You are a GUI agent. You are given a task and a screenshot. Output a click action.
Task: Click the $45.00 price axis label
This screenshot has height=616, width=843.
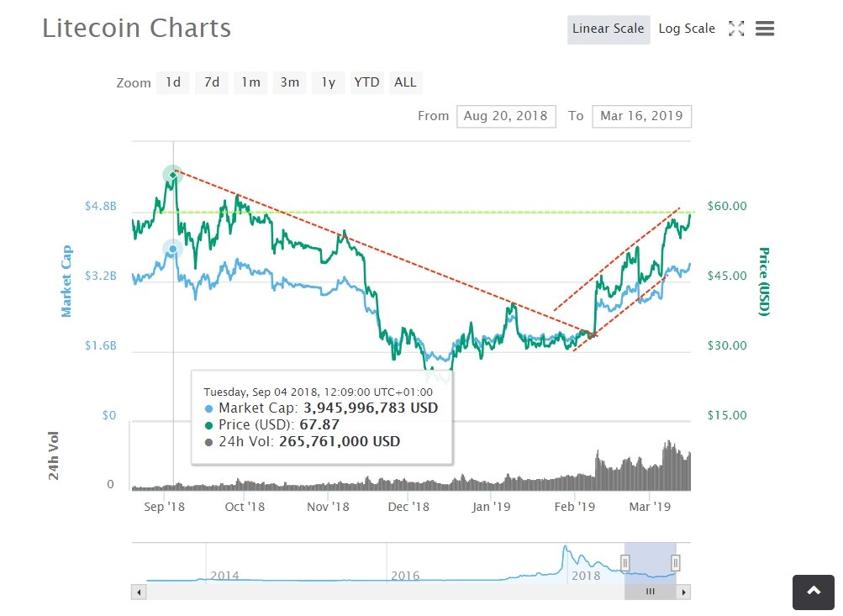click(727, 276)
